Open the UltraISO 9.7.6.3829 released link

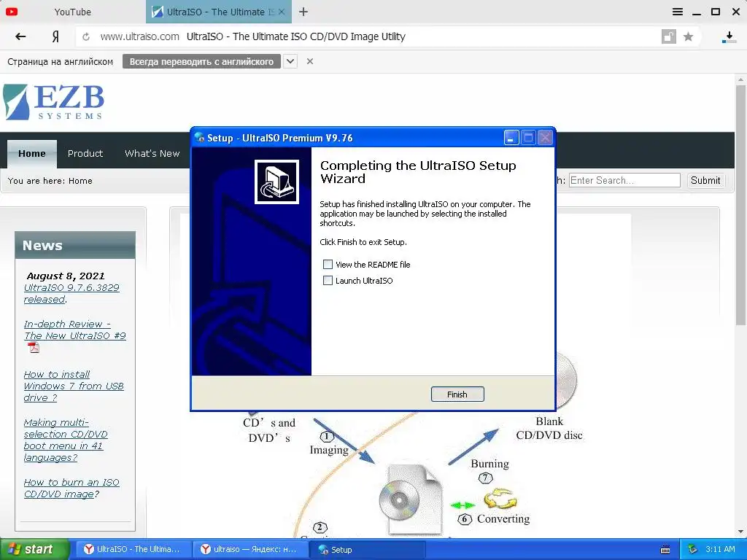tap(71, 293)
